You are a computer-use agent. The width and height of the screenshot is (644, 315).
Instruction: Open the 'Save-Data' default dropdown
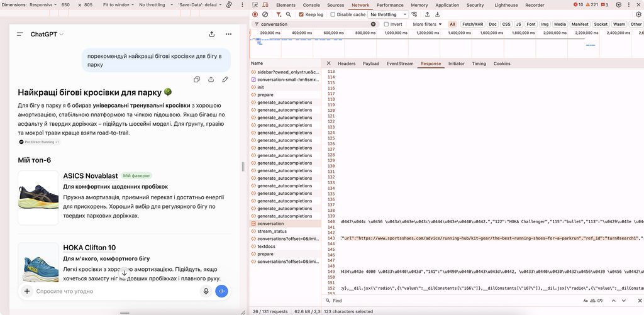(200, 5)
